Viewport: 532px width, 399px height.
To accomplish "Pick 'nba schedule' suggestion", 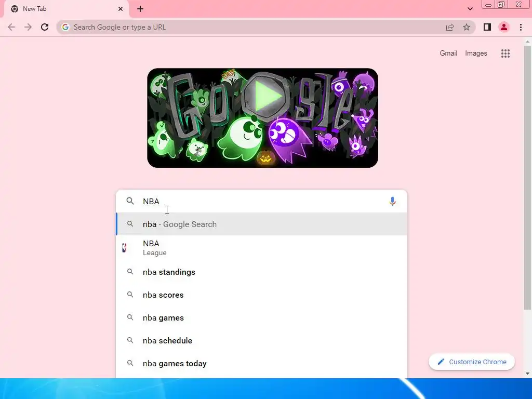I will (262, 341).
